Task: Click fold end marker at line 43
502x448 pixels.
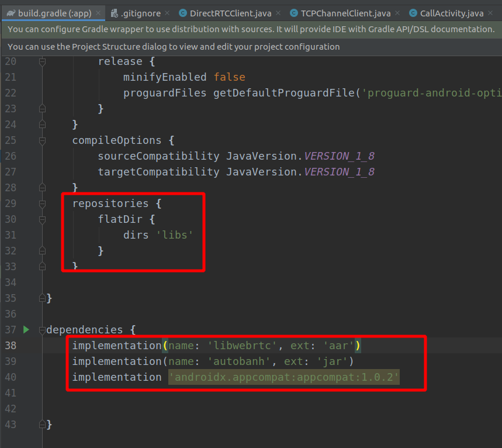Action: pyautogui.click(x=42, y=424)
